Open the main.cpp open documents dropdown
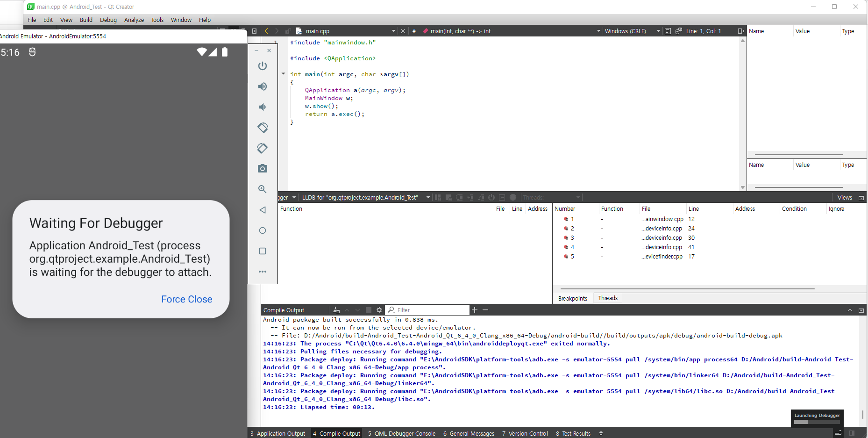Viewport: 868px width, 438px height. pyautogui.click(x=393, y=31)
